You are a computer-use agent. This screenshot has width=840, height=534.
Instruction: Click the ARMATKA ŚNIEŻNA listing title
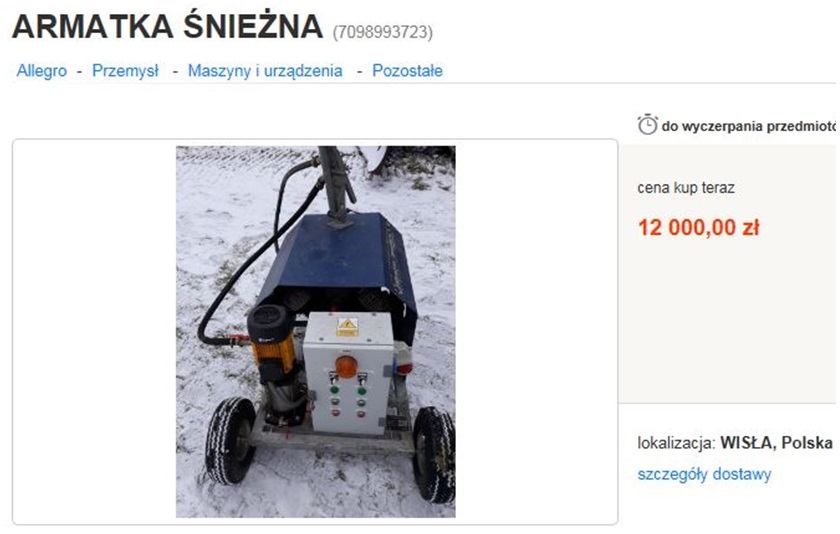[168, 26]
